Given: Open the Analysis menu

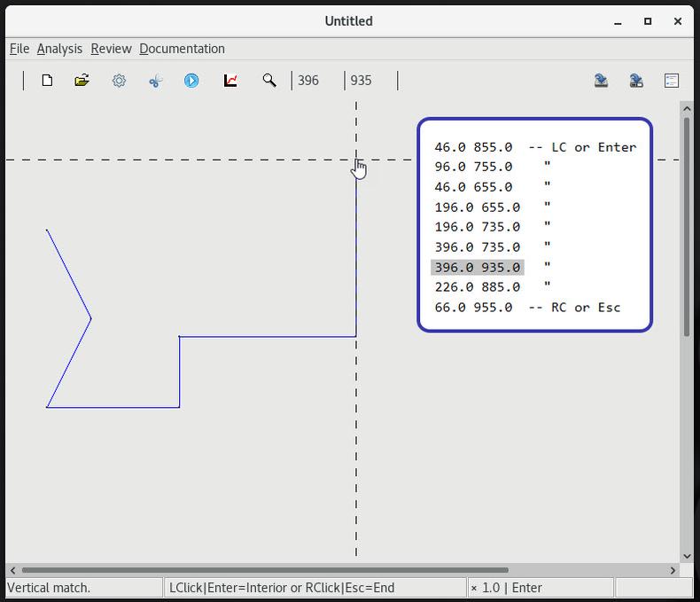Looking at the screenshot, I should 59,49.
